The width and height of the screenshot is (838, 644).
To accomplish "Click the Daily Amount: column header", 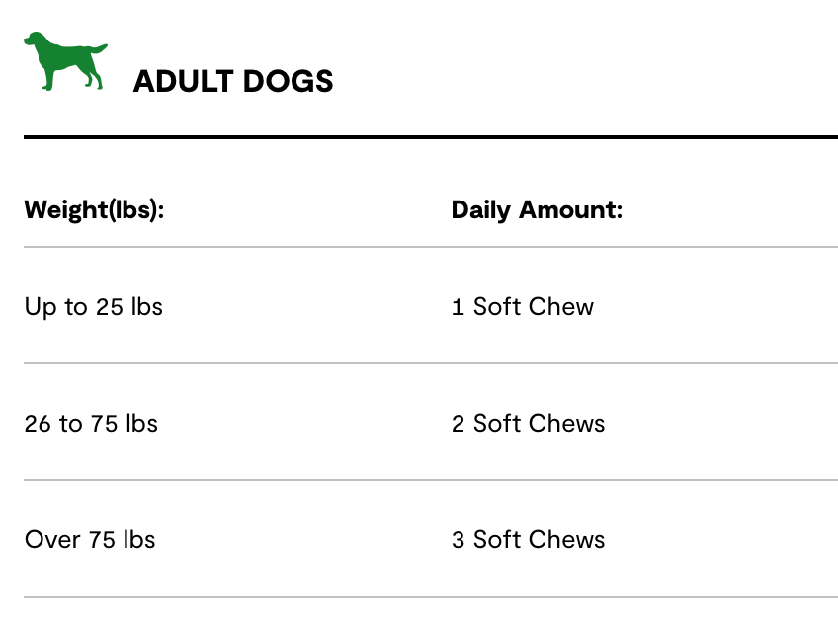I will point(537,210).
